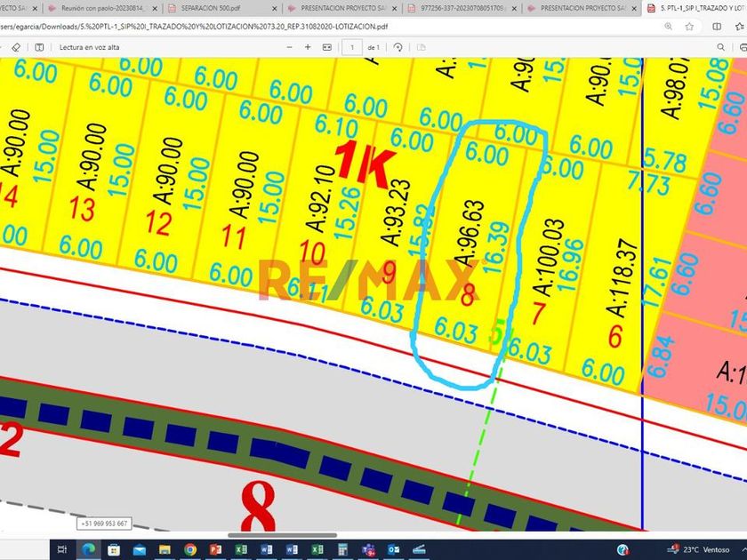Select the eraser tool in PDF toolbar
Screen dimensions: 747x560
17,47
